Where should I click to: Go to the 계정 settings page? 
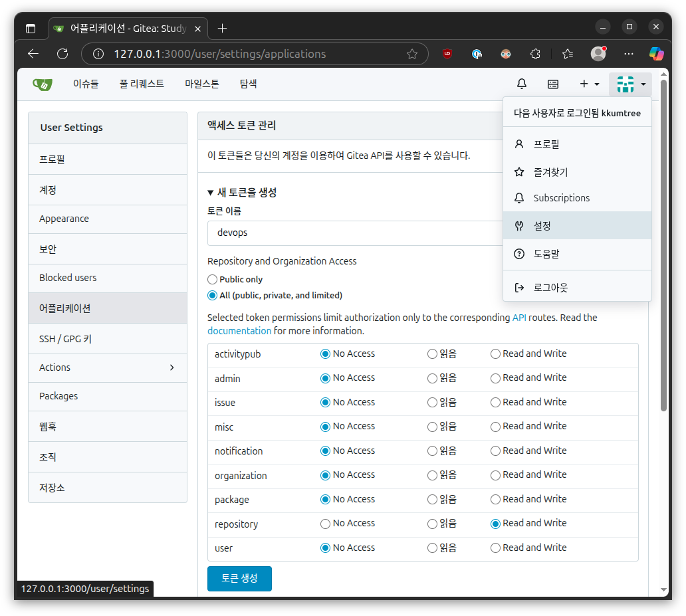coord(108,190)
